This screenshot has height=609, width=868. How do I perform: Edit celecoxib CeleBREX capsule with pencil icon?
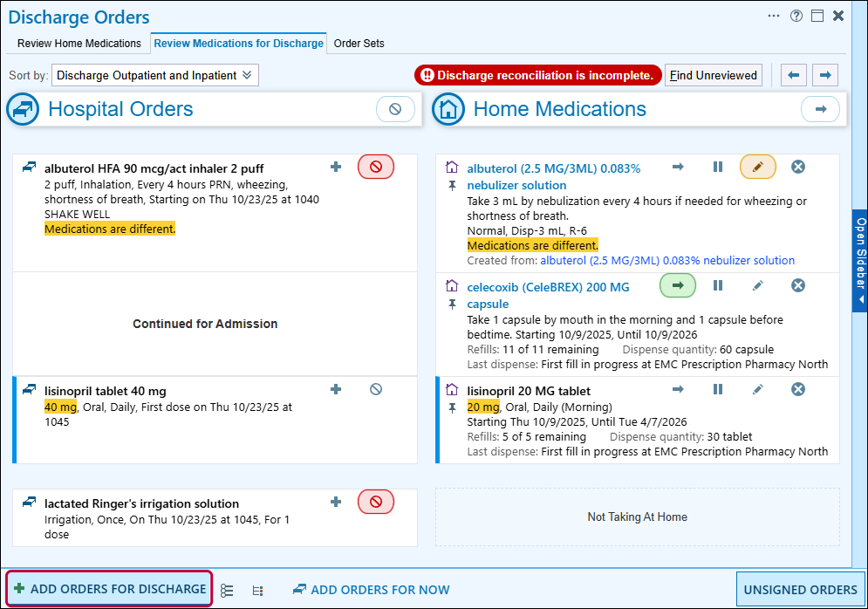click(x=758, y=285)
